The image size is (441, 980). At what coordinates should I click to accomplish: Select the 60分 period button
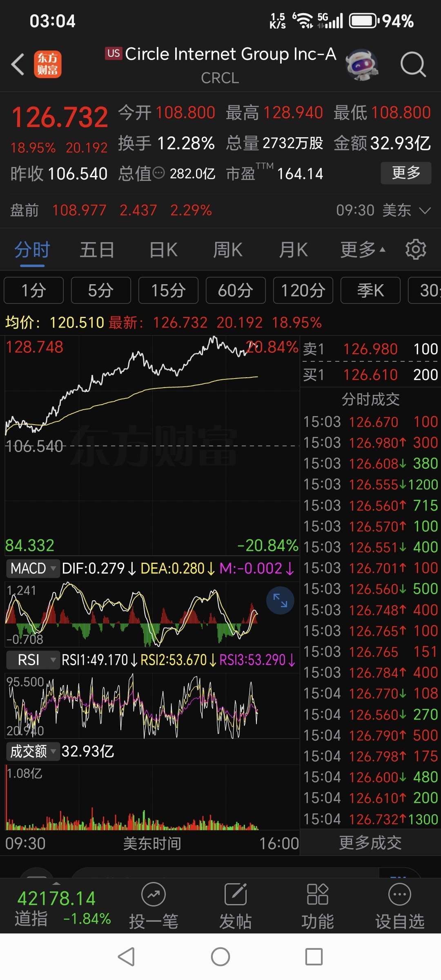(236, 290)
